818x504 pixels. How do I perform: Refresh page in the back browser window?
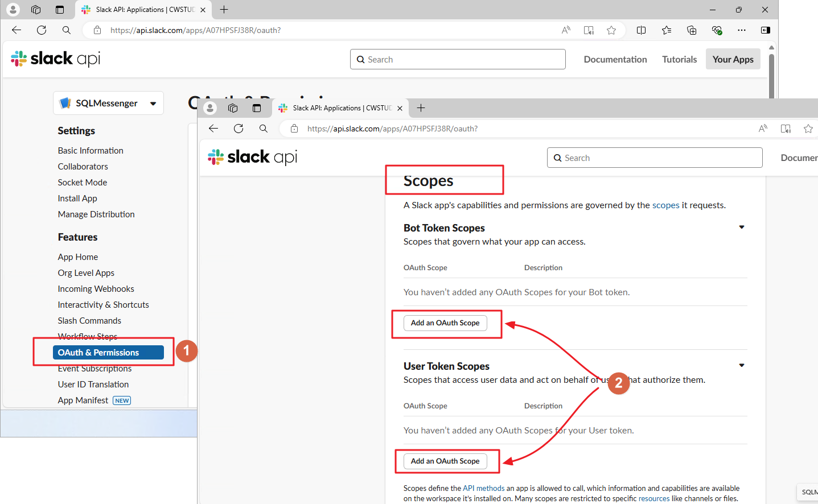pos(42,30)
